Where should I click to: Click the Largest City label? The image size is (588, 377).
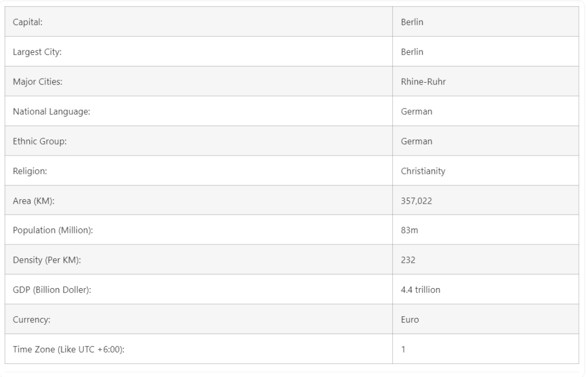37,52
